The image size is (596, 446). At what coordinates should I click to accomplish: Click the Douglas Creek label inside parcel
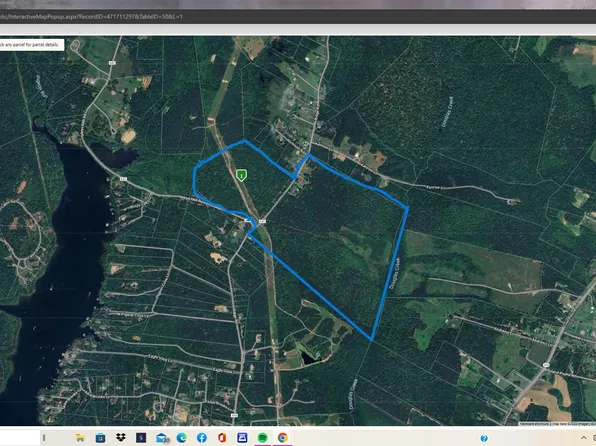[x=395, y=273]
